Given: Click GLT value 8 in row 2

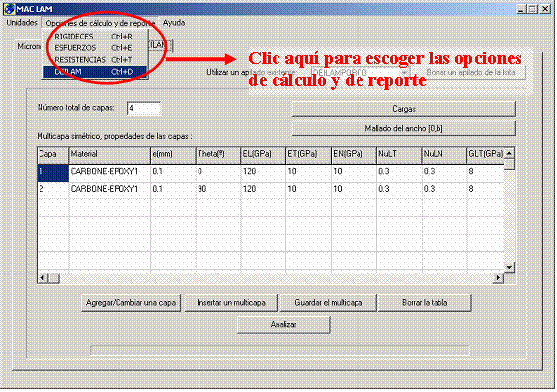Looking at the screenshot, I should click(485, 190).
